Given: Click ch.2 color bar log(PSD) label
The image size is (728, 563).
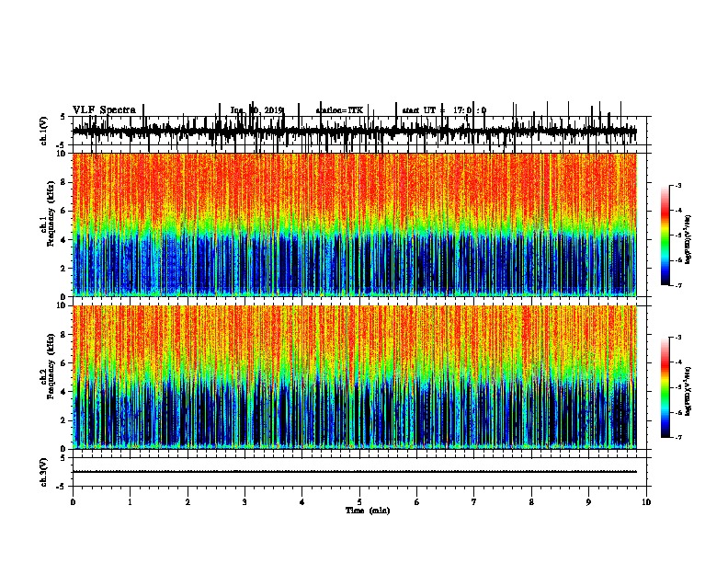Looking at the screenshot, I should (x=688, y=392).
